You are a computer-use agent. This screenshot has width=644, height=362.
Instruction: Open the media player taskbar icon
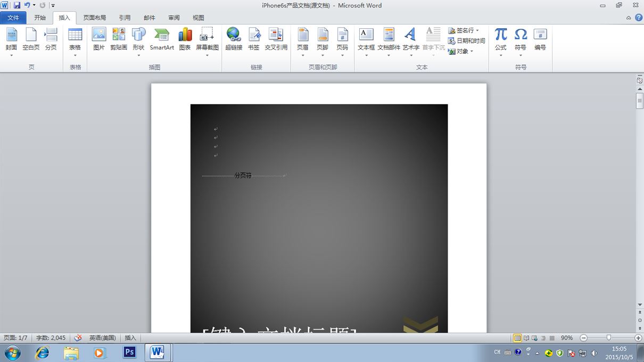click(100, 352)
